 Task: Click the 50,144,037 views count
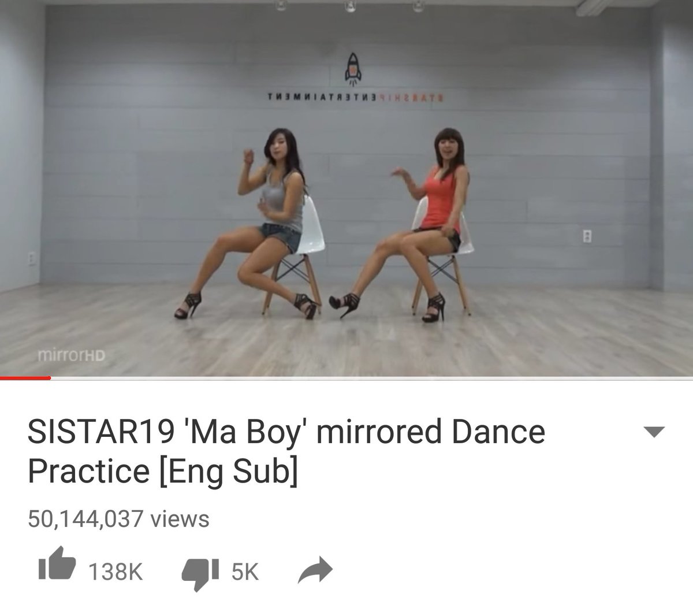[x=118, y=518]
